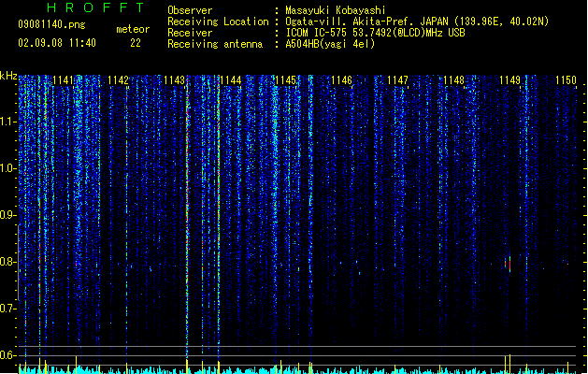Select antenna value A504HB(yagi 4el)
Viewport: 588px width, 374px height.
click(330, 44)
